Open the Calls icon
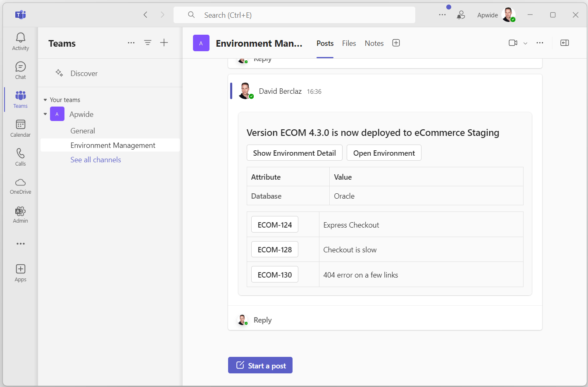 pos(20,157)
